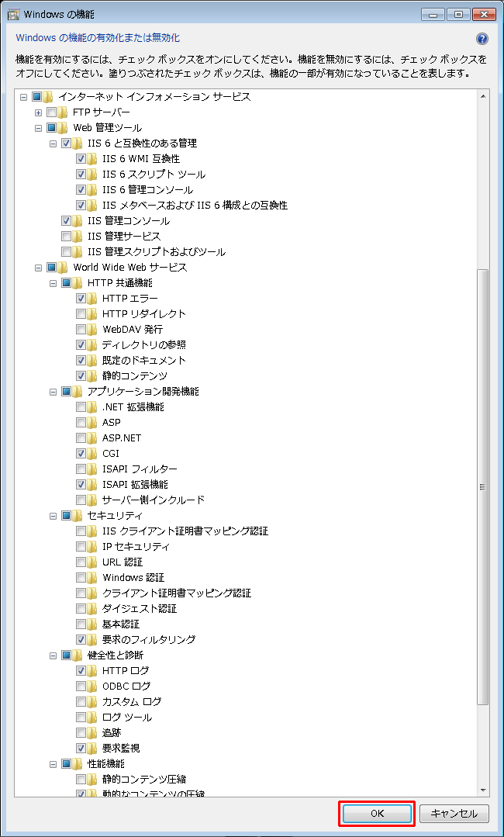This screenshot has height=837, width=504.
Task: Collapse the HTTP 共通機能 node
Action: tap(53, 283)
